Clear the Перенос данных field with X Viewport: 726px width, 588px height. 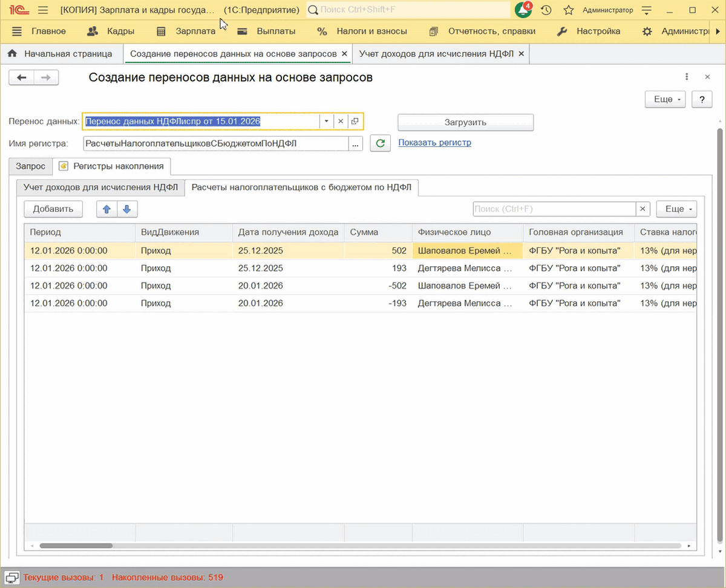[x=341, y=121]
